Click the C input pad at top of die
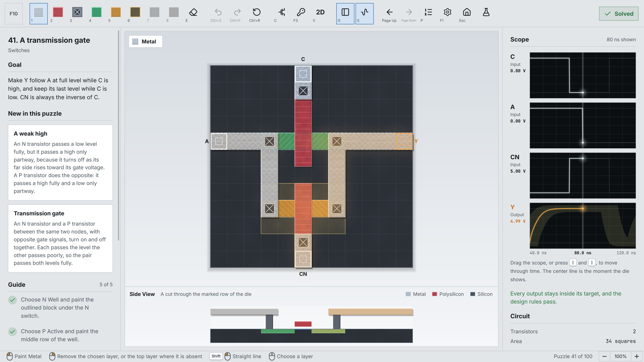The image size is (644, 362). click(303, 74)
